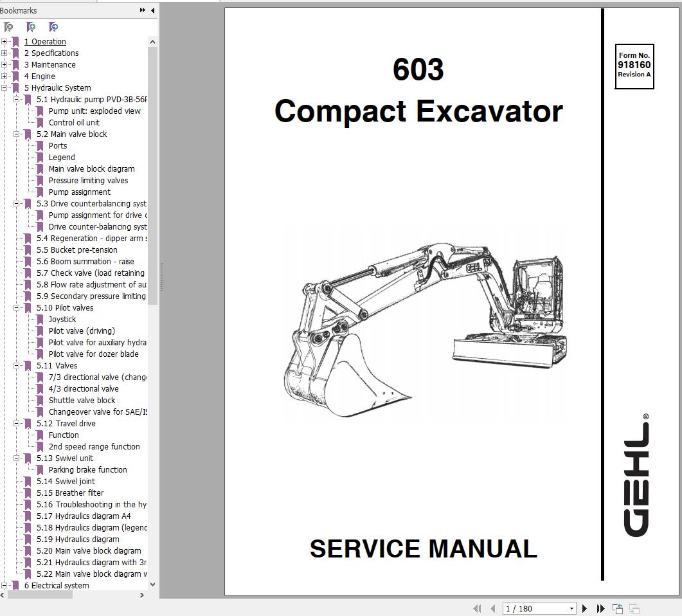Click the go-to bookmark arrow icon
Image resolution: width=682 pixels, height=616 pixels.
[x=53, y=27]
